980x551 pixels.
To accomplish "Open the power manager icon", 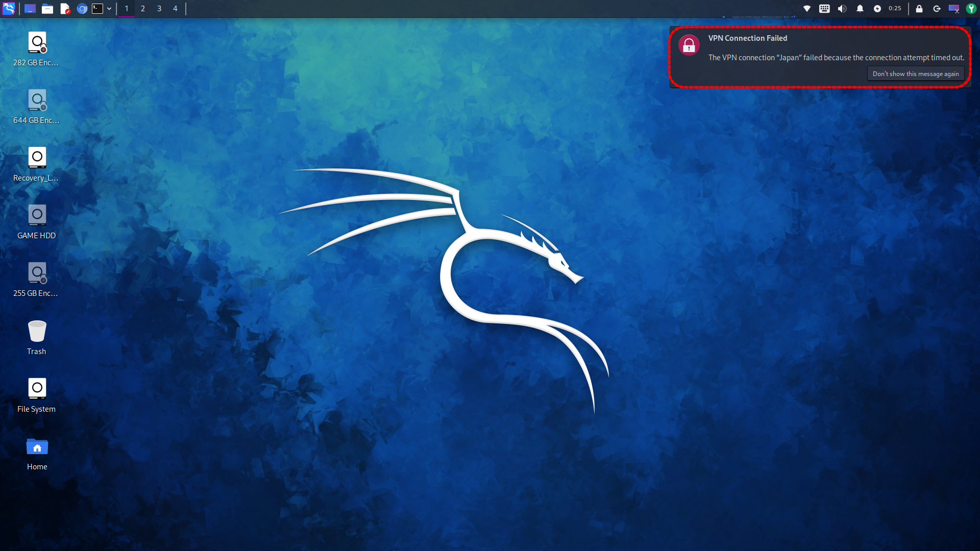I will 877,9.
